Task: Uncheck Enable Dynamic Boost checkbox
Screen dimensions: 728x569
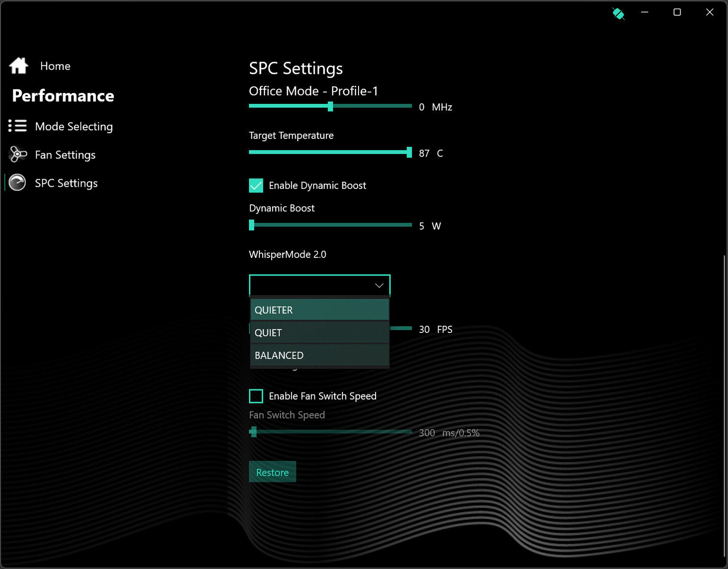Action: (256, 185)
